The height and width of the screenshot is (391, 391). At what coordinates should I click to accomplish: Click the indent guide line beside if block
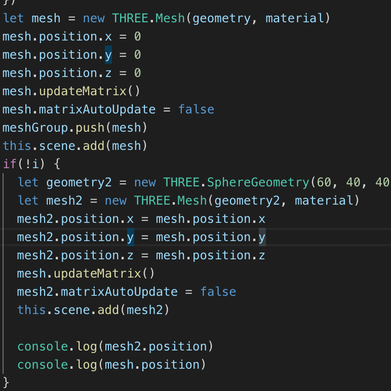[4, 273]
